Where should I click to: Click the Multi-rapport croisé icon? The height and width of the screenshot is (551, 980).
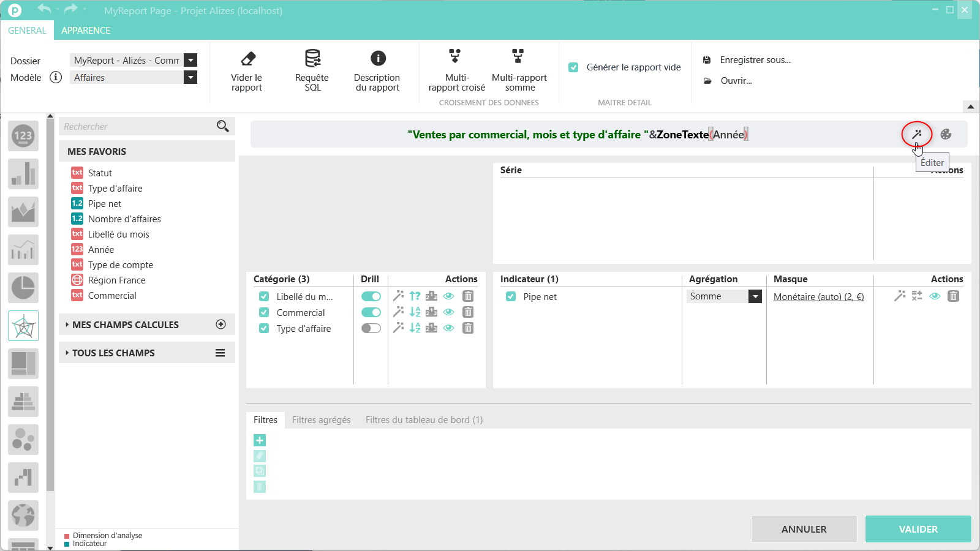[455, 56]
